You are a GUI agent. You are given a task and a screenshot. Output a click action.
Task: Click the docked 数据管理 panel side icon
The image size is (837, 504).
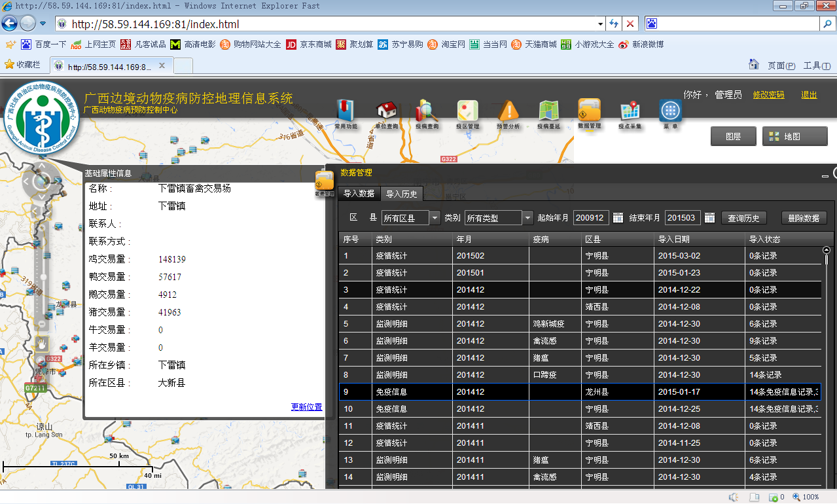pos(325,184)
